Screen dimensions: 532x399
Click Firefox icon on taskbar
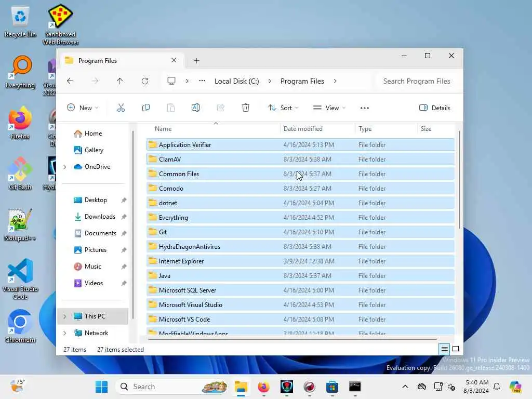263,387
